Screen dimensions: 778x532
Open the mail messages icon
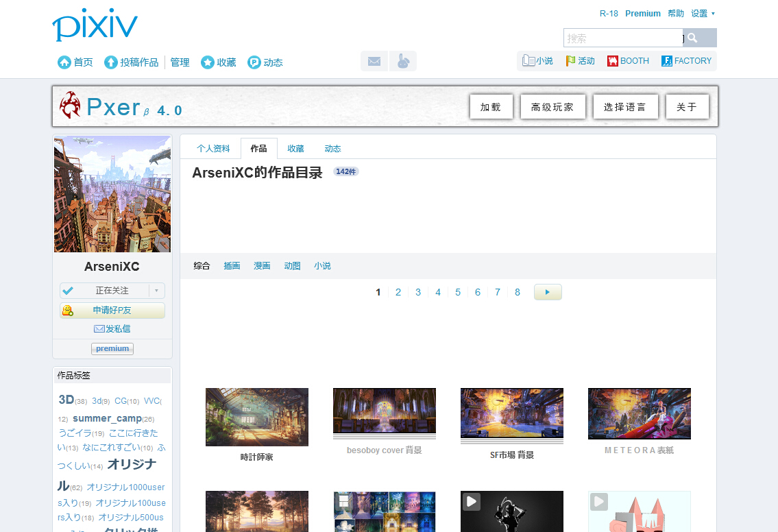point(374,61)
